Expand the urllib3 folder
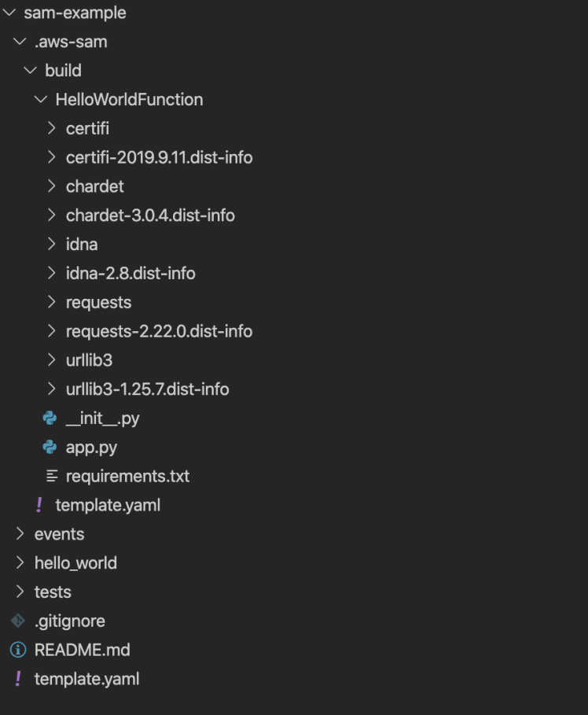The width and height of the screenshot is (588, 715). [52, 360]
